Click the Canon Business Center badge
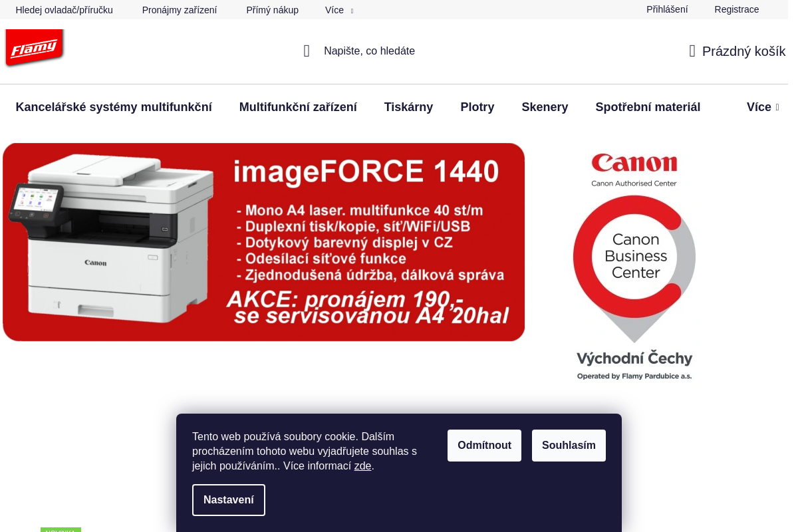Image resolution: width=798 pixels, height=532 pixels. click(x=634, y=267)
